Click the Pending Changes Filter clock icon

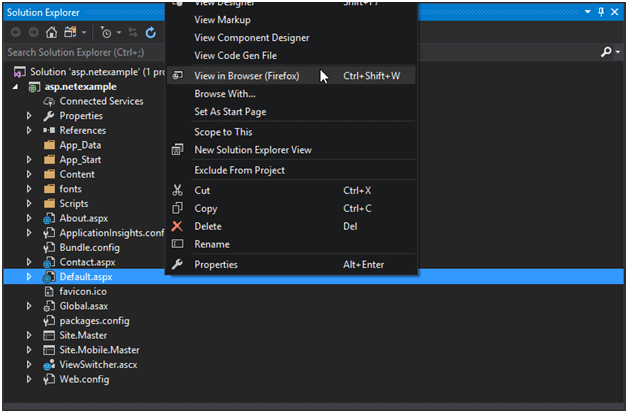click(106, 32)
